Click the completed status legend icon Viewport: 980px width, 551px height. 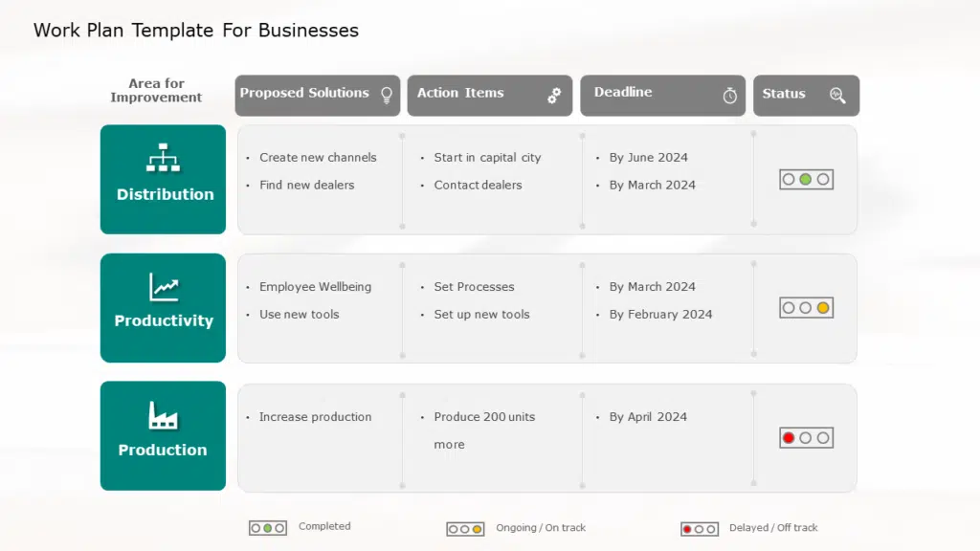pos(268,527)
